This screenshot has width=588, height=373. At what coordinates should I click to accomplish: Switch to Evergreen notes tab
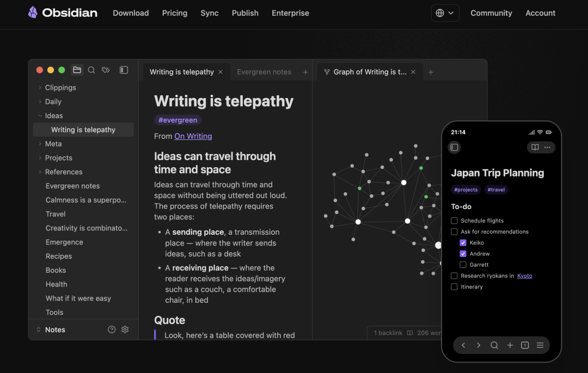click(264, 72)
